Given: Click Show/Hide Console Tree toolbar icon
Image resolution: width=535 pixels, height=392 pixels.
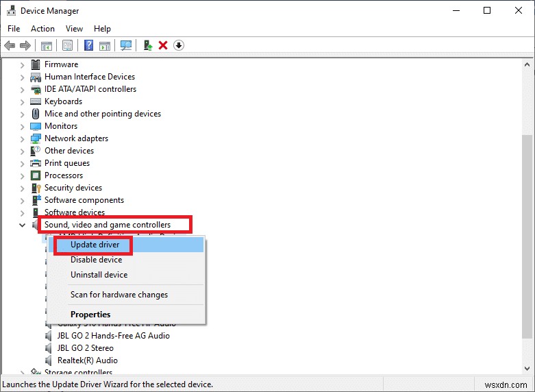Looking at the screenshot, I should click(47, 45).
